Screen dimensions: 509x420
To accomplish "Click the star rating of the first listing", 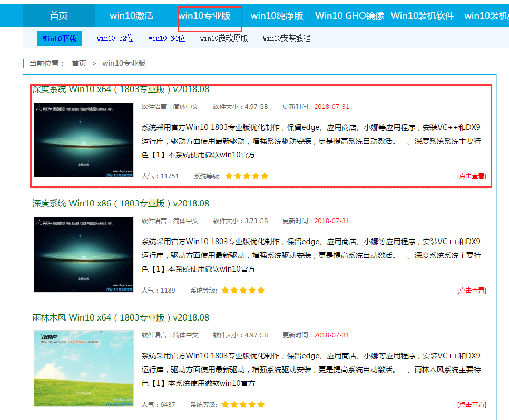I will 246,176.
